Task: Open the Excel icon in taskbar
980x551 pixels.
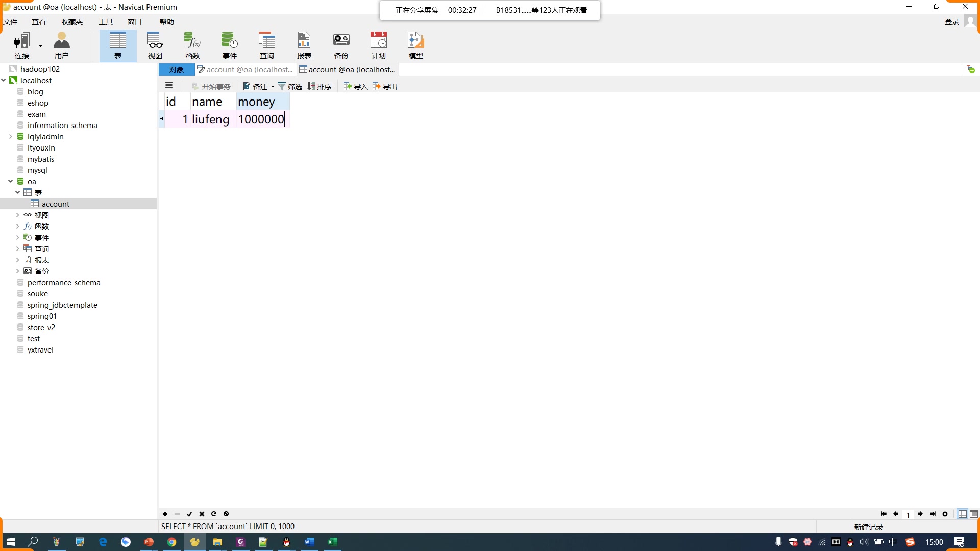Action: pos(332,542)
